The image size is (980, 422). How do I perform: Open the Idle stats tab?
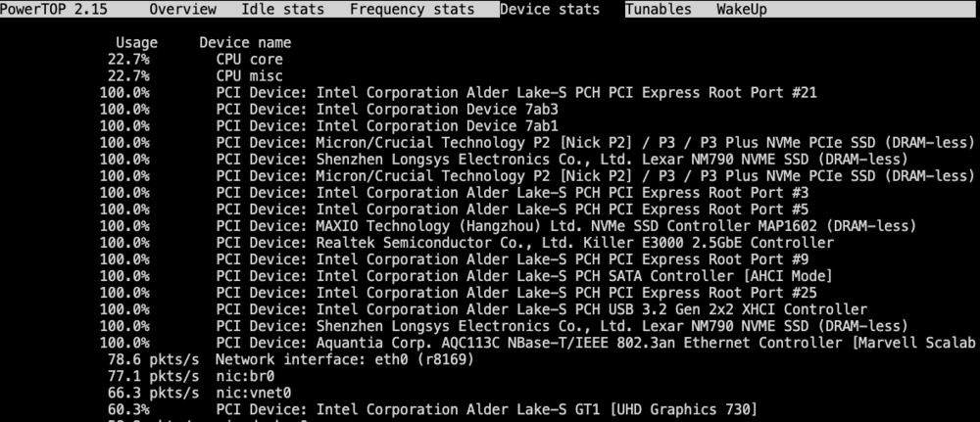282,10
